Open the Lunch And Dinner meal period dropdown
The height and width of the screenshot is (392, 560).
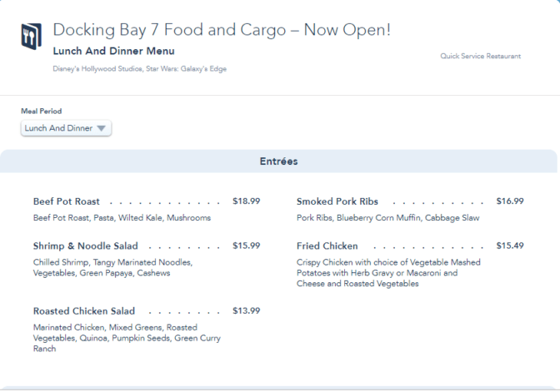tap(66, 128)
